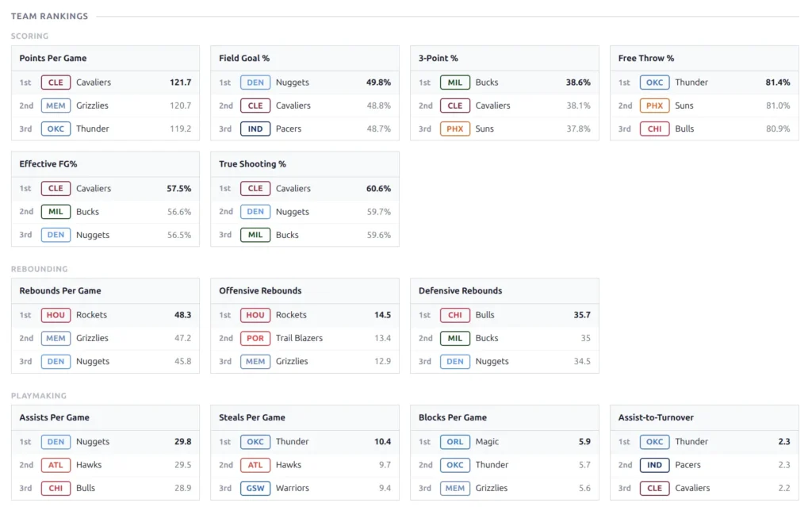Screen dimensions: 812x507
Task: Click the PLAYMAKING section label
Action: pos(39,396)
